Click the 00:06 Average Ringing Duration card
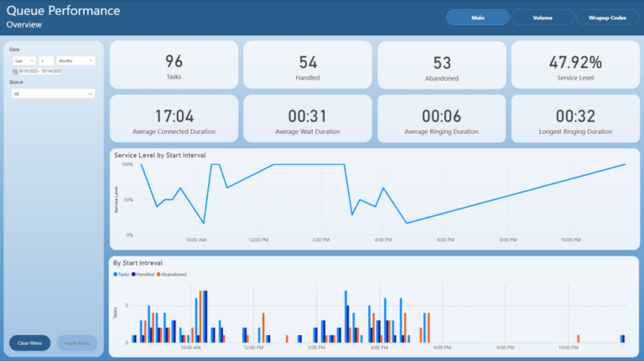The width and height of the screenshot is (644, 361). click(x=442, y=119)
